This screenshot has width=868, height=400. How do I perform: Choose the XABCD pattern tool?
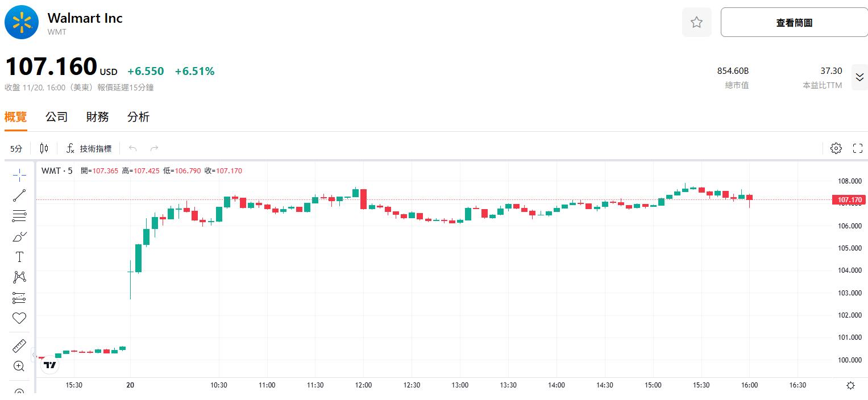19,277
